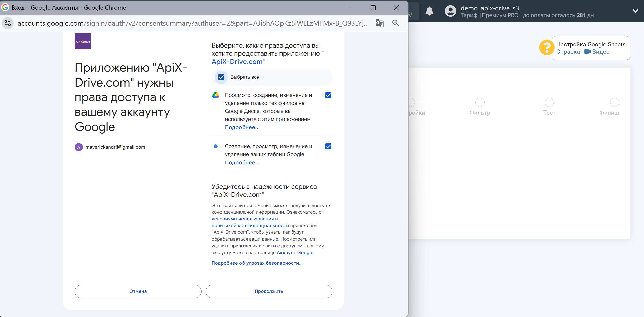
Task: Click the zoom magnifier icon in address bar
Action: 396,23
